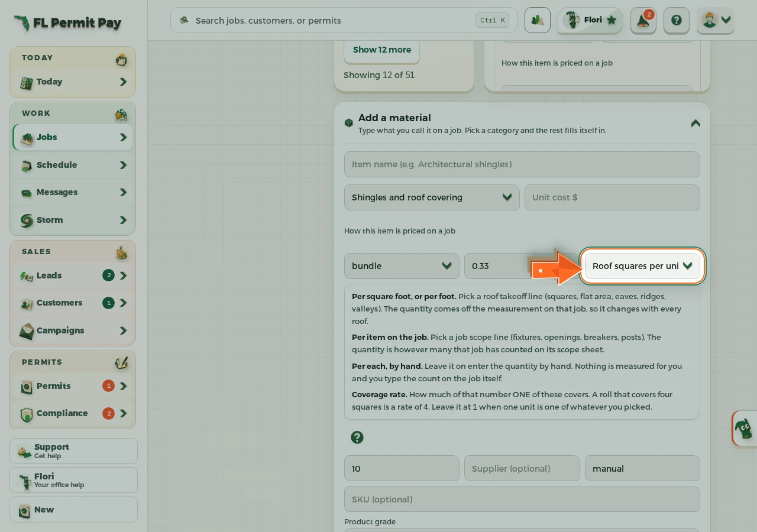Open Storm in sidebar
The height and width of the screenshot is (532, 757).
[x=73, y=220]
